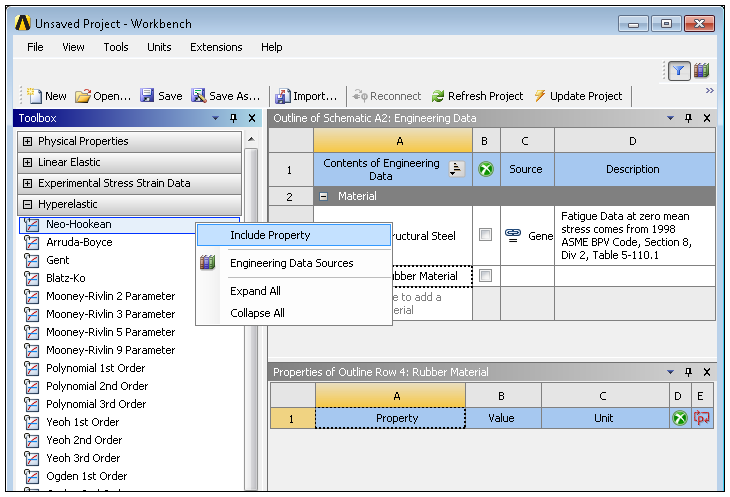Pin the Properties of Outline Row panel
Screen dimensions: 730x497
[x=688, y=372]
